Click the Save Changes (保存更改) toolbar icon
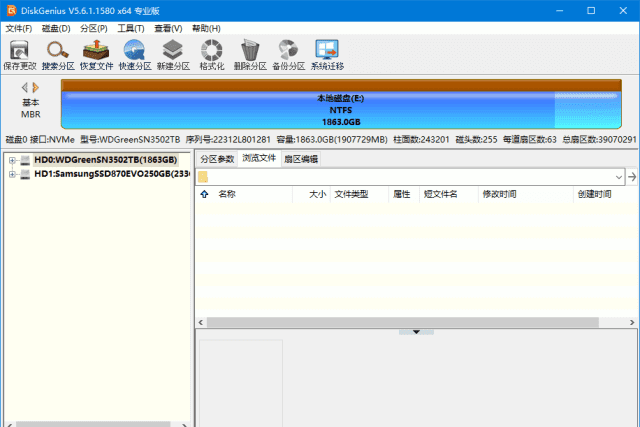Screen dimensions: 640x427 click(20, 55)
